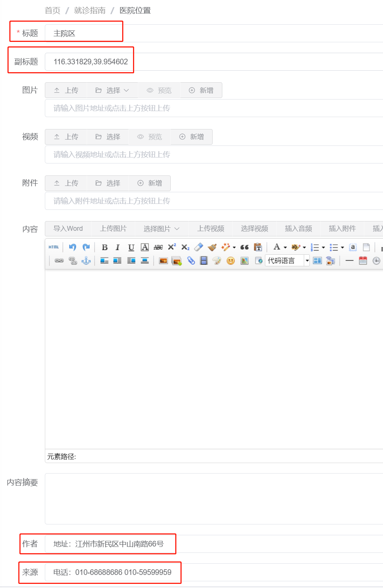Apply font color with the A icon
This screenshot has height=588, width=383.
[x=277, y=247]
